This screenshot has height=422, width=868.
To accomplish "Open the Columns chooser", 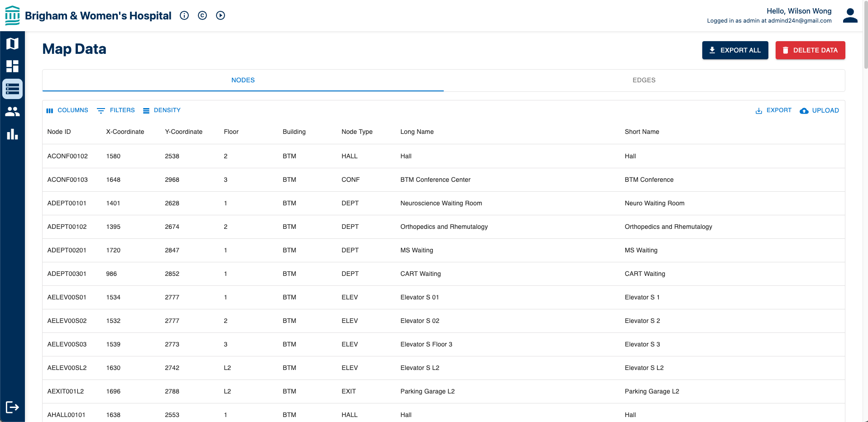I will (67, 110).
